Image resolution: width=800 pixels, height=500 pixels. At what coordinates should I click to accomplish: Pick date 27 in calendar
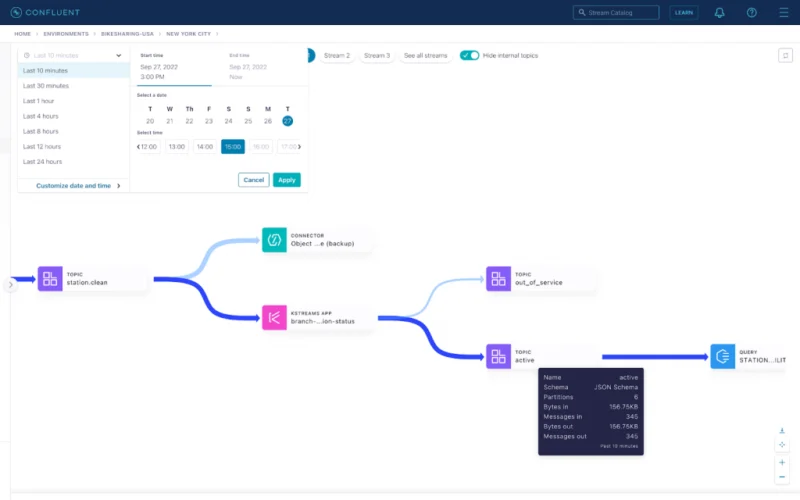point(288,121)
